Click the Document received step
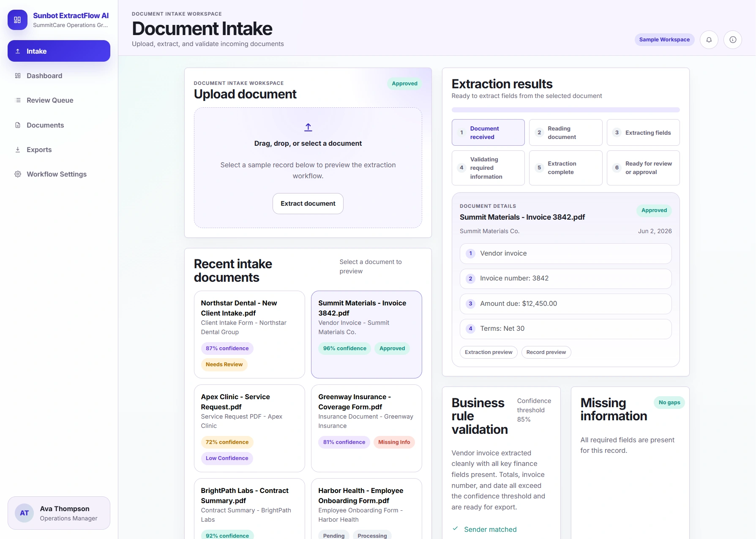Viewport: 756px width, 539px height. point(488,133)
